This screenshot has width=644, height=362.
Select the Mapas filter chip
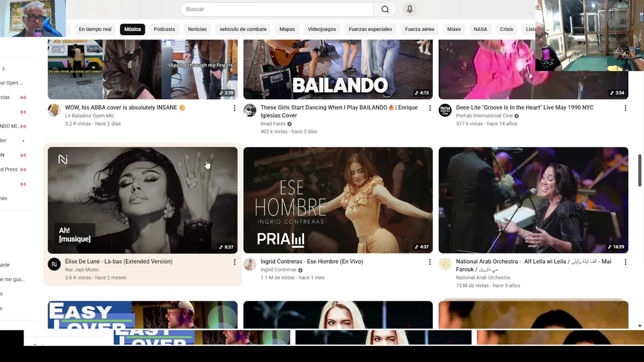click(x=287, y=29)
